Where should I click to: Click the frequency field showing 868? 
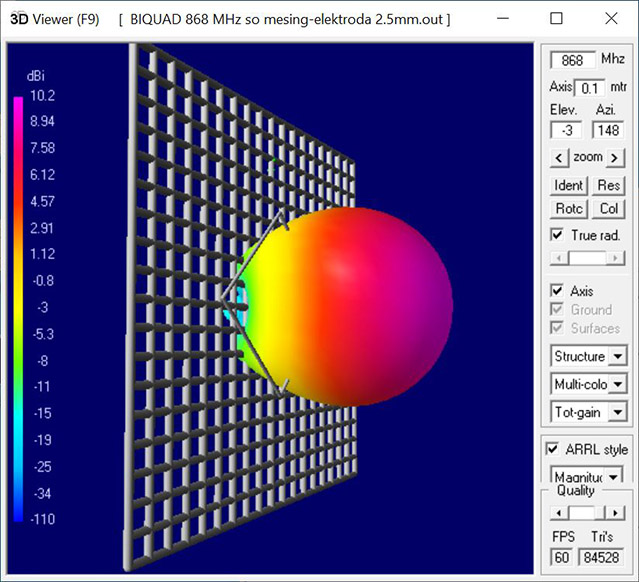click(x=573, y=61)
